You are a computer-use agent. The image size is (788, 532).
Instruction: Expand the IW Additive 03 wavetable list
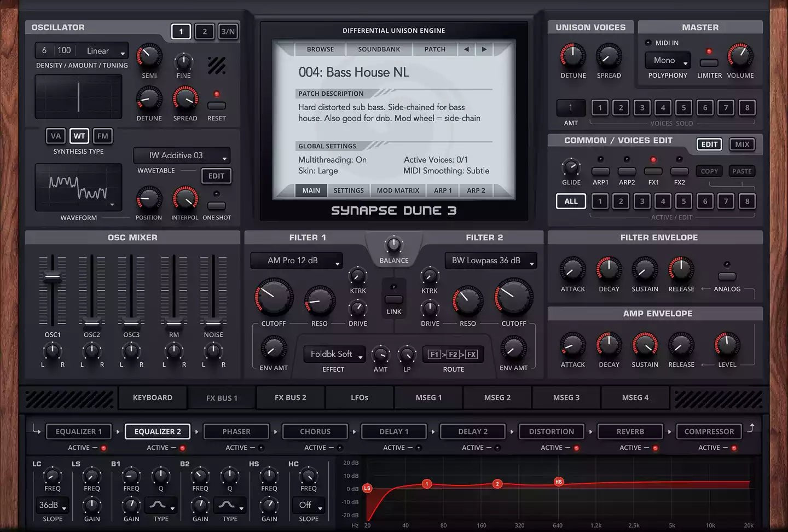182,155
